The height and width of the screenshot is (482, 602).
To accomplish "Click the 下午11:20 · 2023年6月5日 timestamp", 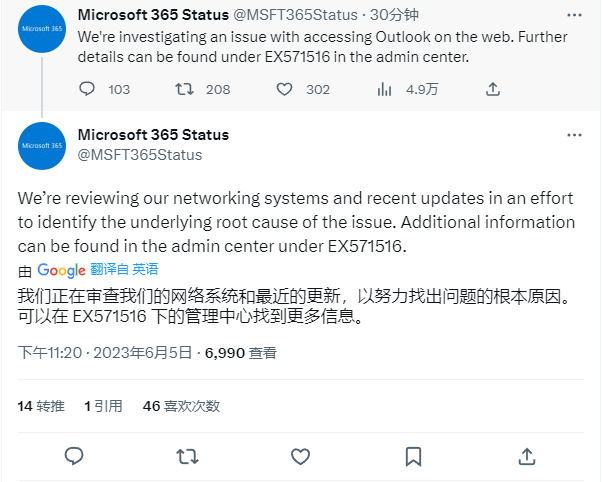I will click(x=105, y=353).
